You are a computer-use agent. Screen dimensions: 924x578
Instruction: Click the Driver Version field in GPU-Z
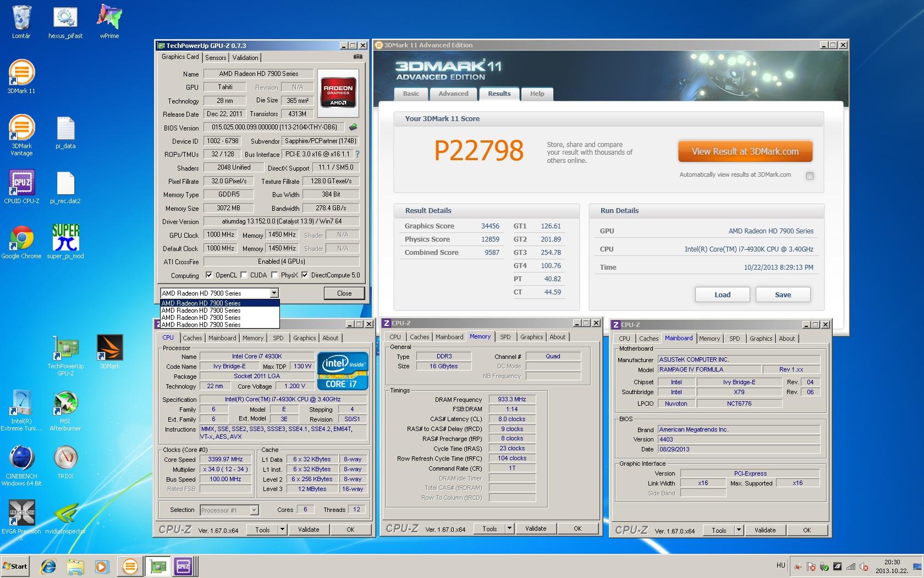[281, 221]
